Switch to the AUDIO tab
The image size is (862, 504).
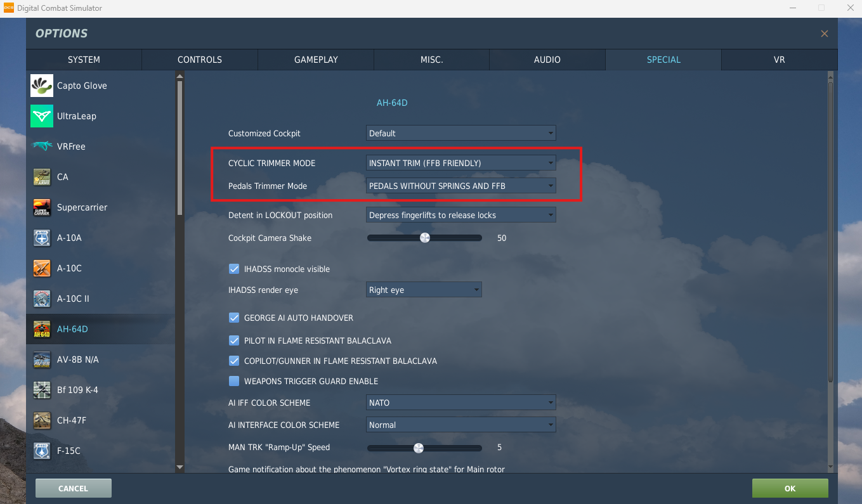[x=547, y=60]
